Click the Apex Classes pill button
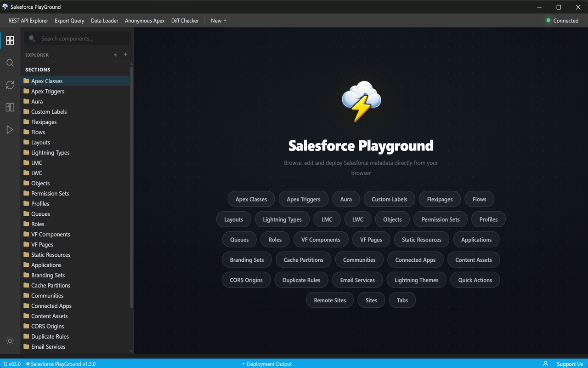 [251, 199]
